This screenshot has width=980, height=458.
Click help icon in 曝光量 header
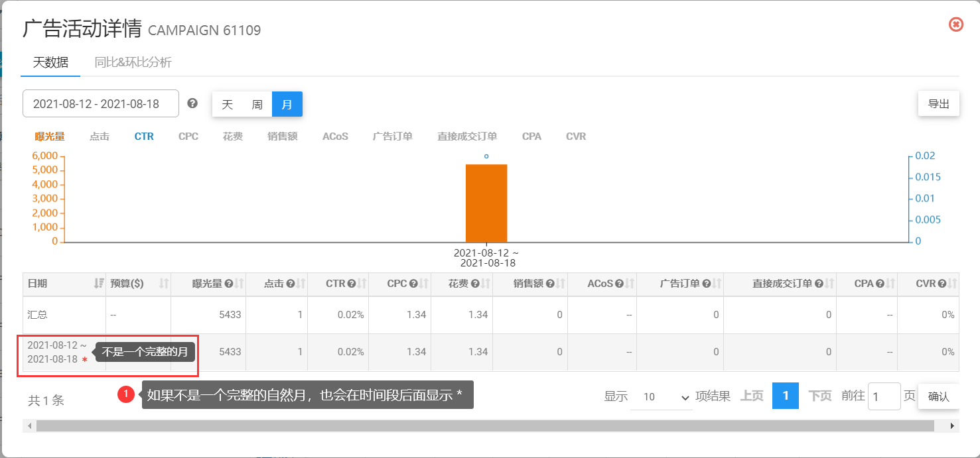click(229, 284)
